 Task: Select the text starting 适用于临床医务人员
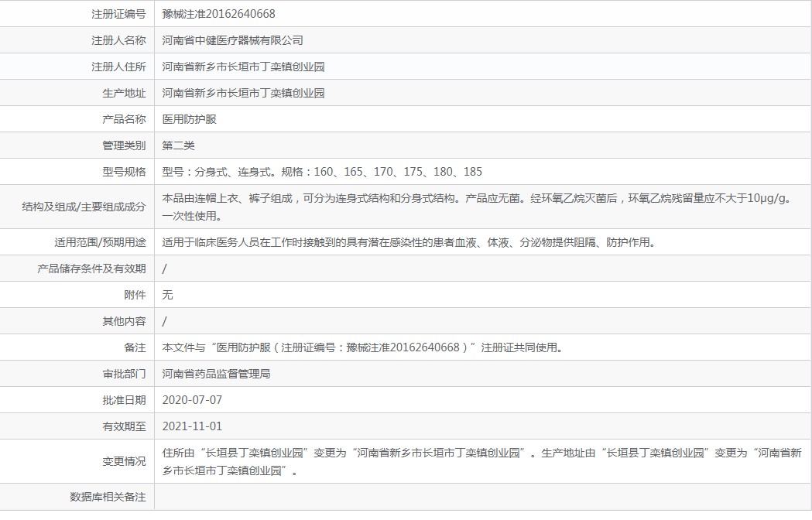[409, 242]
